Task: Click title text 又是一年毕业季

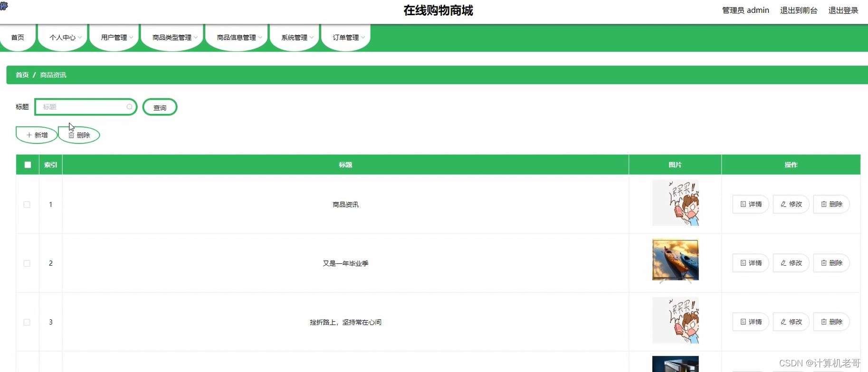Action: pos(345,263)
